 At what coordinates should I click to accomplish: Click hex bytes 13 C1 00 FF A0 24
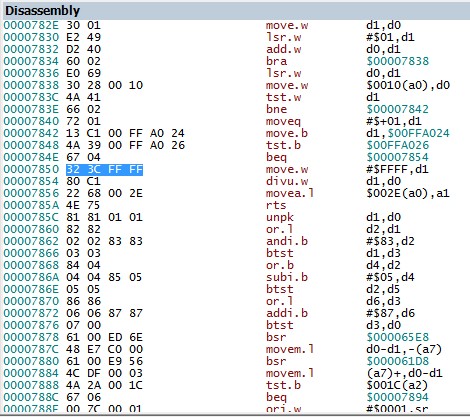click(x=125, y=133)
